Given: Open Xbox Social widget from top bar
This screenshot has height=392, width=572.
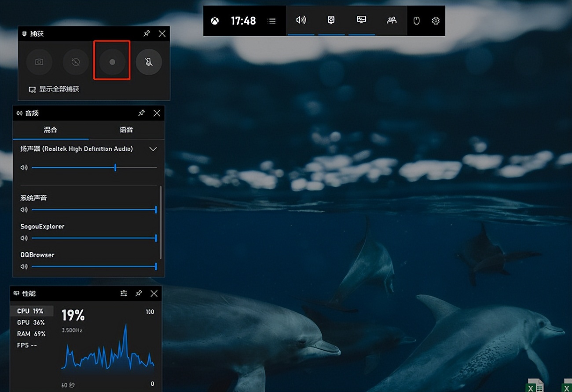Looking at the screenshot, I should point(392,20).
